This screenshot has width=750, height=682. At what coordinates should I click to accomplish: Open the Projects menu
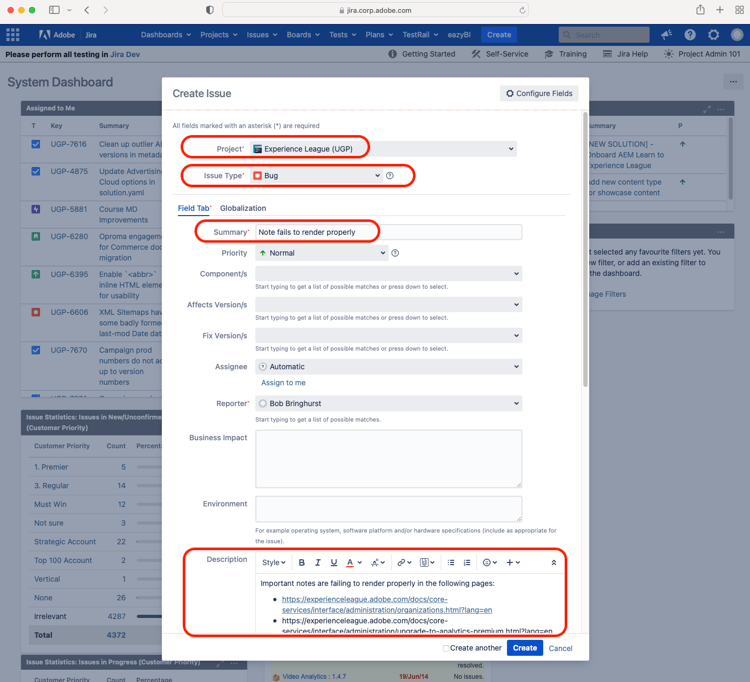tap(219, 35)
